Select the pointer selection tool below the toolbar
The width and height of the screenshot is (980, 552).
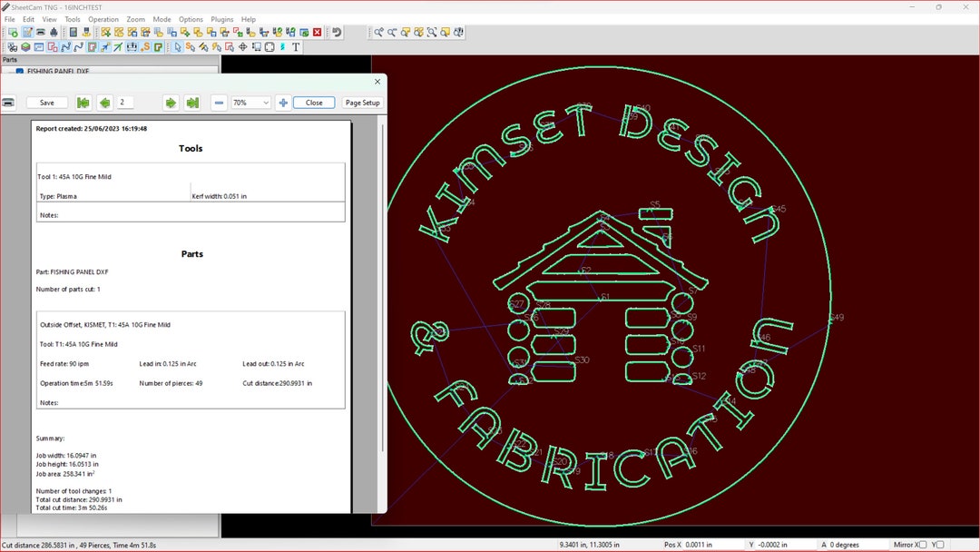[178, 46]
